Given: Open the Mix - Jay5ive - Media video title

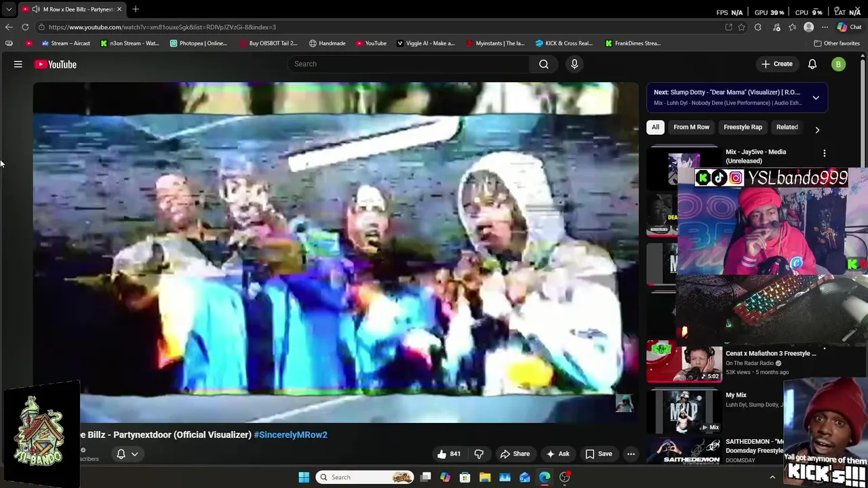Looking at the screenshot, I should (755, 157).
